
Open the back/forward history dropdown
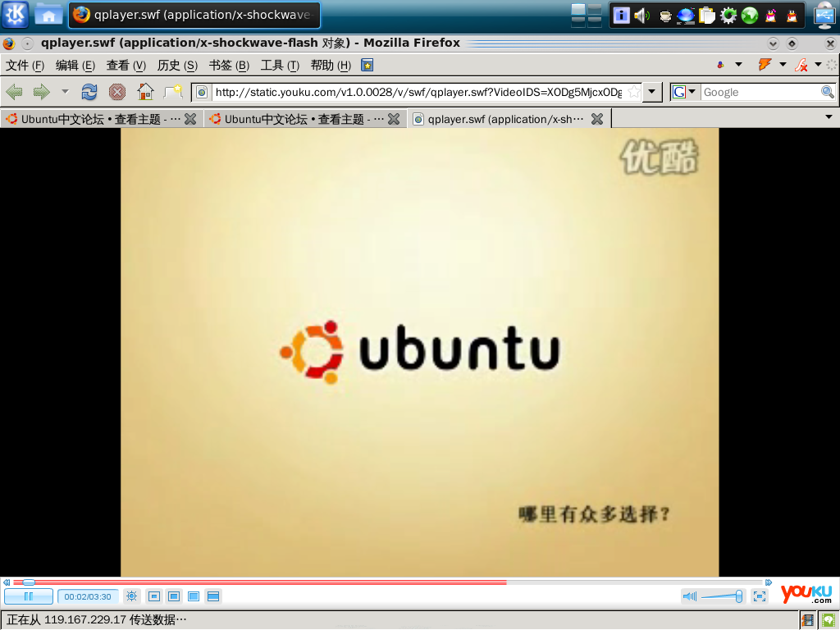coord(66,92)
